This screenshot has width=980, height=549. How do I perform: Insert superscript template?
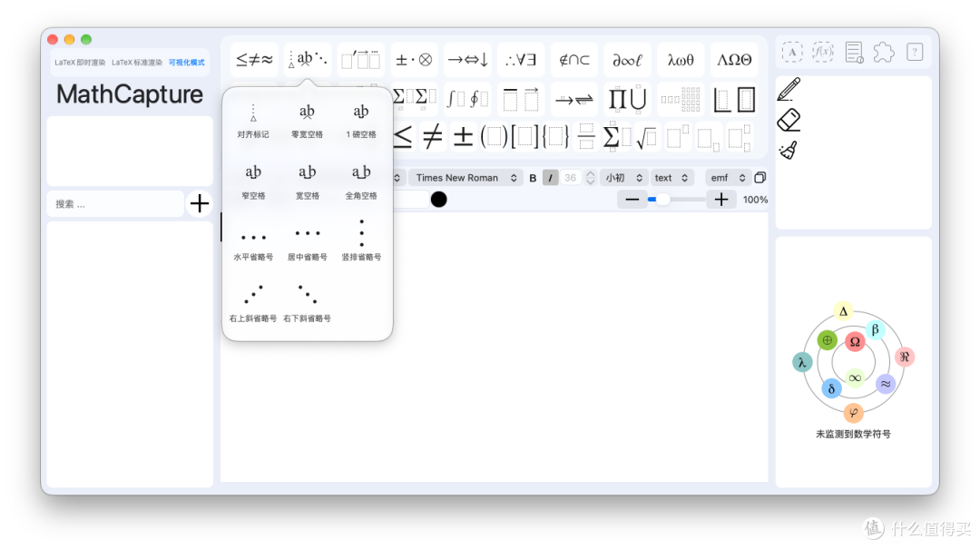pos(678,137)
